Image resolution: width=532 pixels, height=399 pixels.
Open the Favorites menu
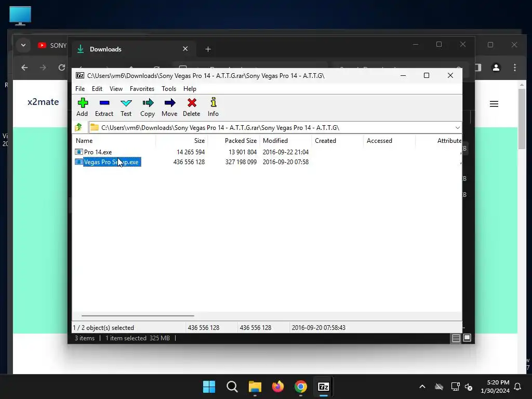click(x=142, y=88)
